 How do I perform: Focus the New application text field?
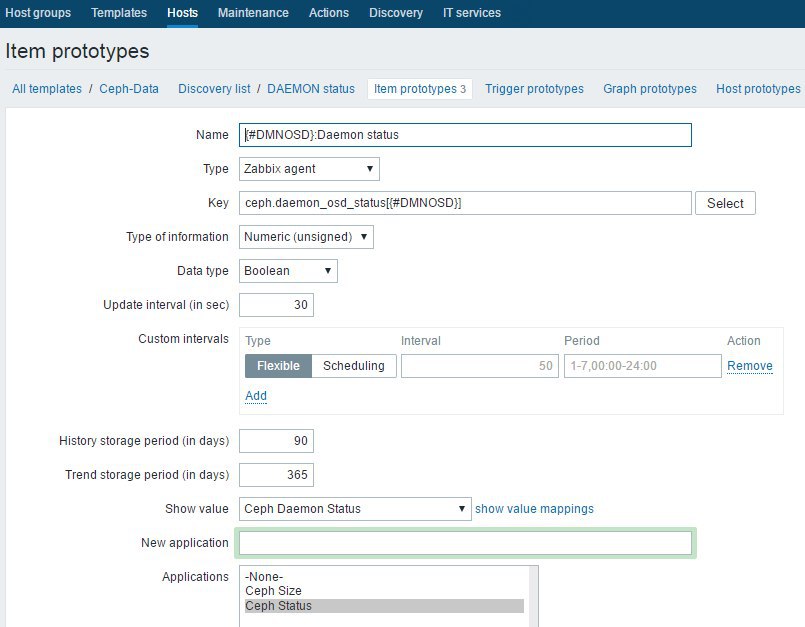pyautogui.click(x=465, y=543)
